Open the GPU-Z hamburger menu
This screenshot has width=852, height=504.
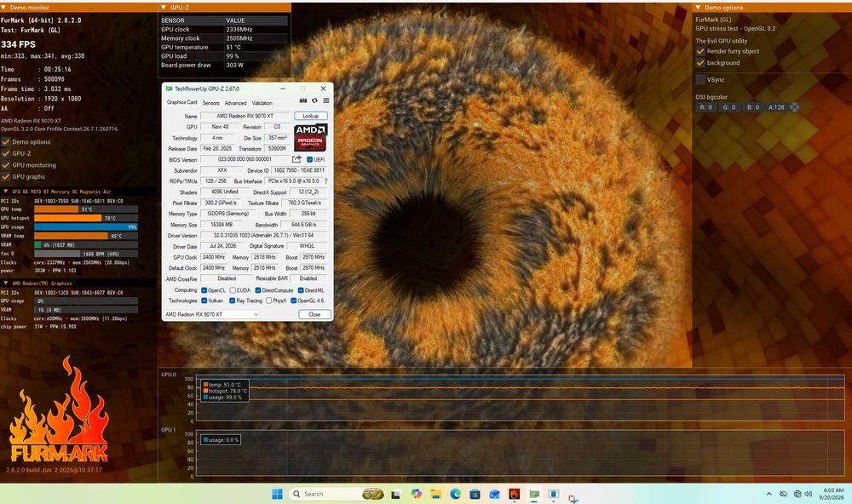(326, 100)
